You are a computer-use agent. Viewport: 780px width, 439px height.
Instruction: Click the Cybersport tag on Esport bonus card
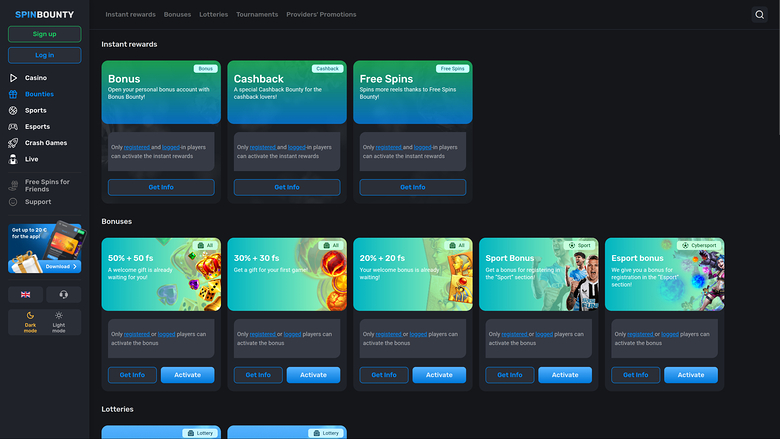tap(699, 246)
